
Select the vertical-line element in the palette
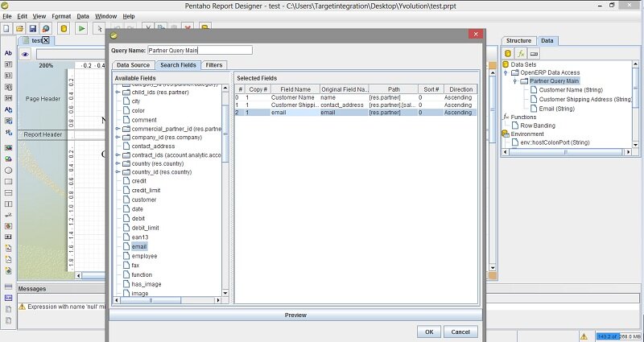pyautogui.click(x=8, y=204)
